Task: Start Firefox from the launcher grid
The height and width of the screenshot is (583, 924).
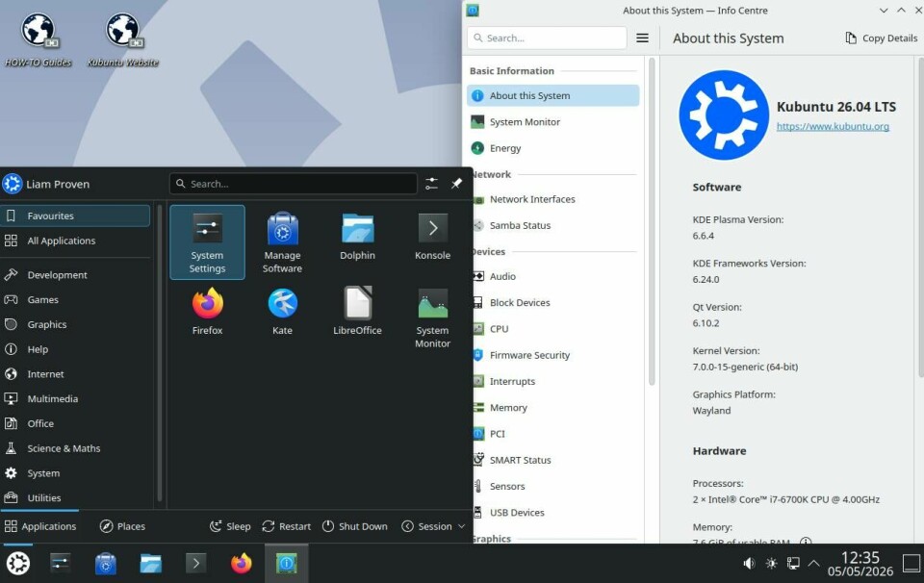Action: click(207, 312)
